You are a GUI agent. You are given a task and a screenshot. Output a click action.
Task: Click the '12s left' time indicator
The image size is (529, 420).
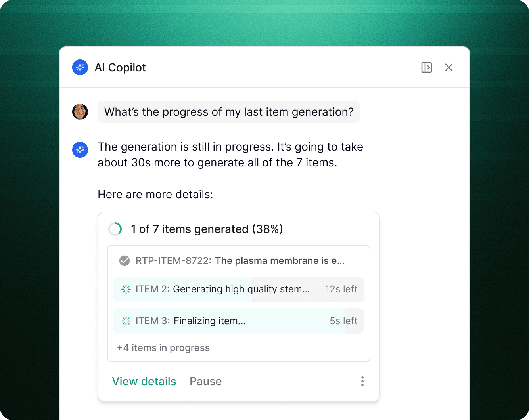pyautogui.click(x=341, y=289)
